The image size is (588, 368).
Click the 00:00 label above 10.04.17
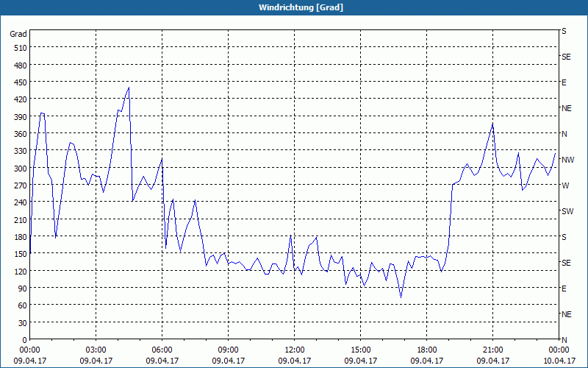559,350
